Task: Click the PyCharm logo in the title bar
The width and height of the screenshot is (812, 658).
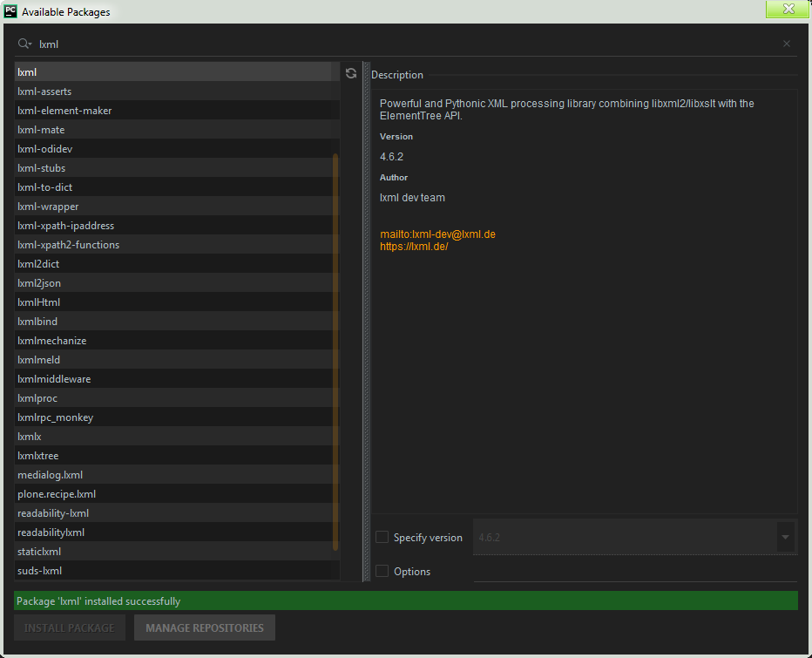Action: click(11, 11)
